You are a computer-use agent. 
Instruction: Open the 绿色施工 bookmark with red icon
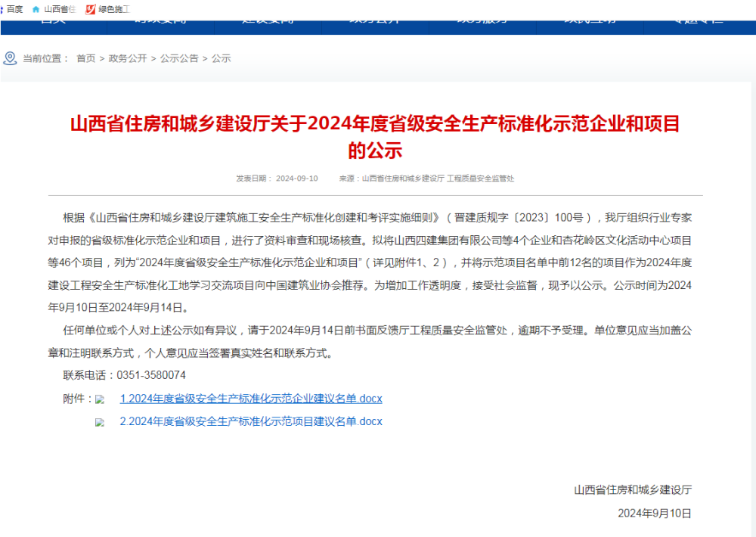point(107,9)
